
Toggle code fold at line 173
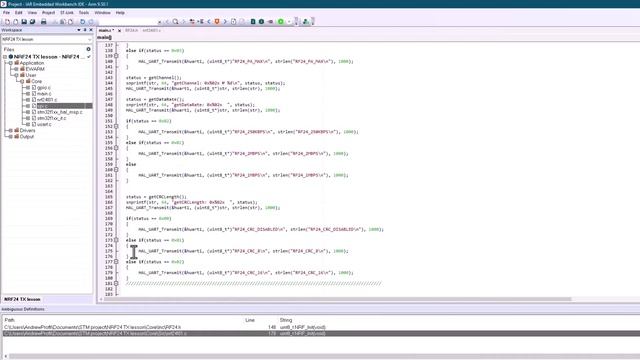(x=116, y=240)
